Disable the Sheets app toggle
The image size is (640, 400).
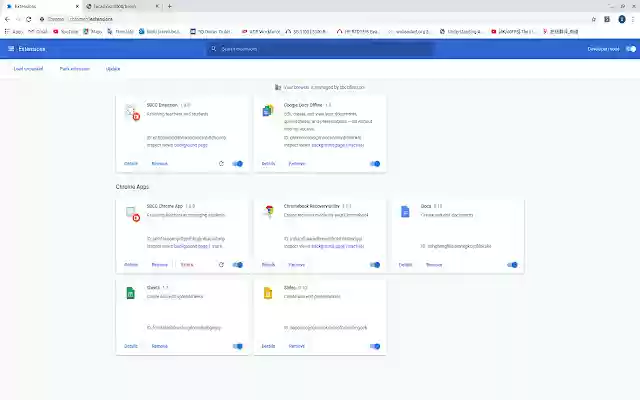[238, 346]
